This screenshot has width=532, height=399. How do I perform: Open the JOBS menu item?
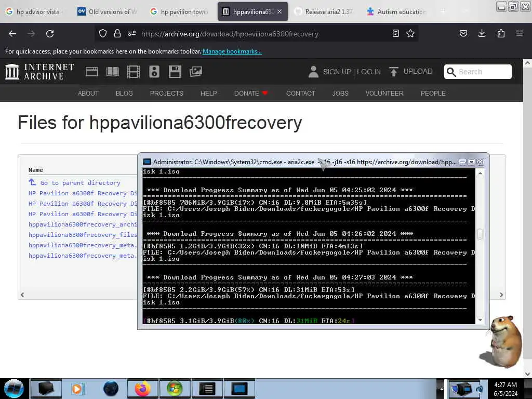tap(340, 94)
